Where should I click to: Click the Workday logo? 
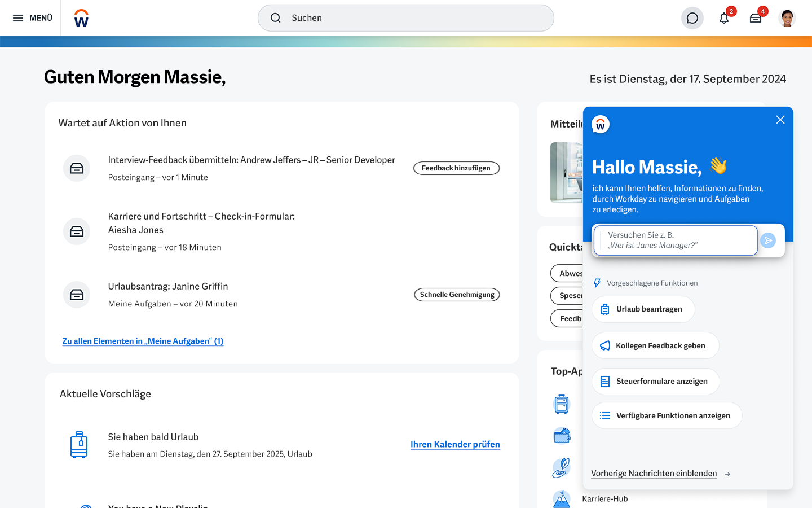(81, 17)
